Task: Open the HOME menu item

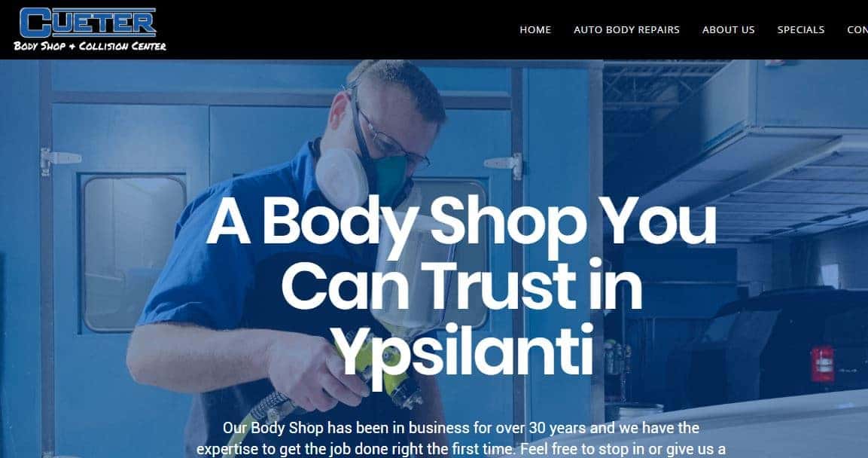Action: [535, 30]
